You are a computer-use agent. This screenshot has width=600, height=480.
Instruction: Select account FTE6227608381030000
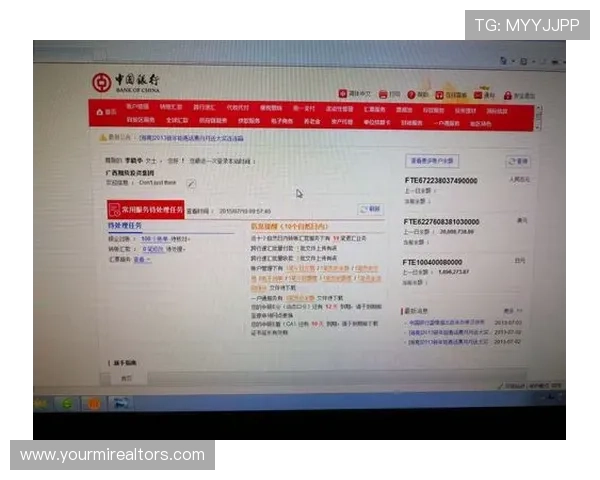(441, 222)
